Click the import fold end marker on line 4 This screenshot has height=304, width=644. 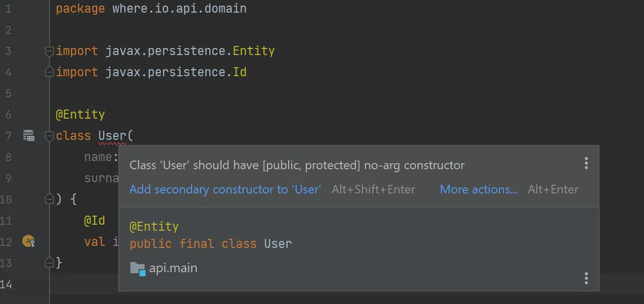click(49, 72)
